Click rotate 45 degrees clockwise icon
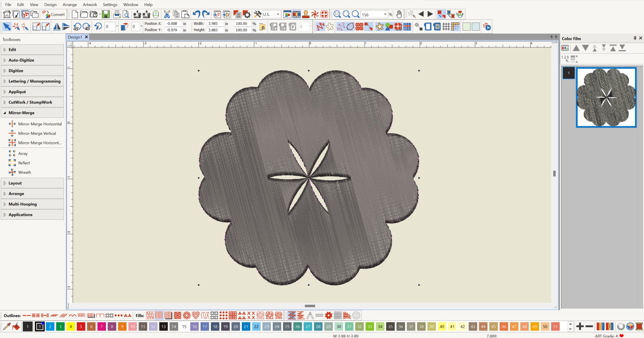 click(86, 27)
